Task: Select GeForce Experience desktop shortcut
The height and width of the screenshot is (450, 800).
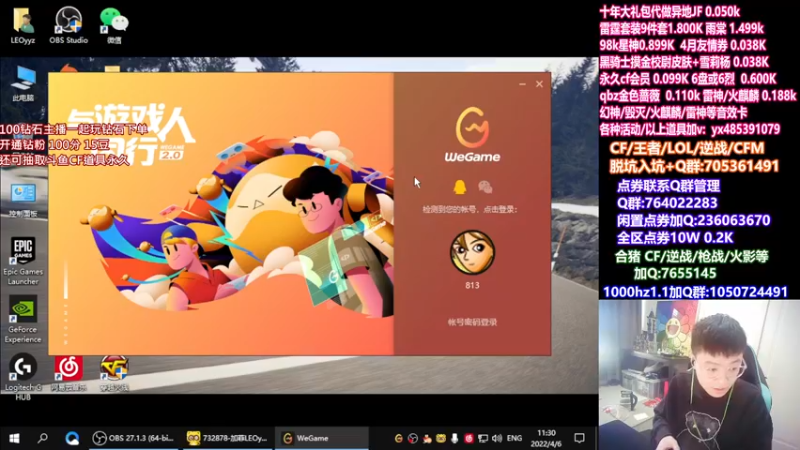Action: point(23,319)
